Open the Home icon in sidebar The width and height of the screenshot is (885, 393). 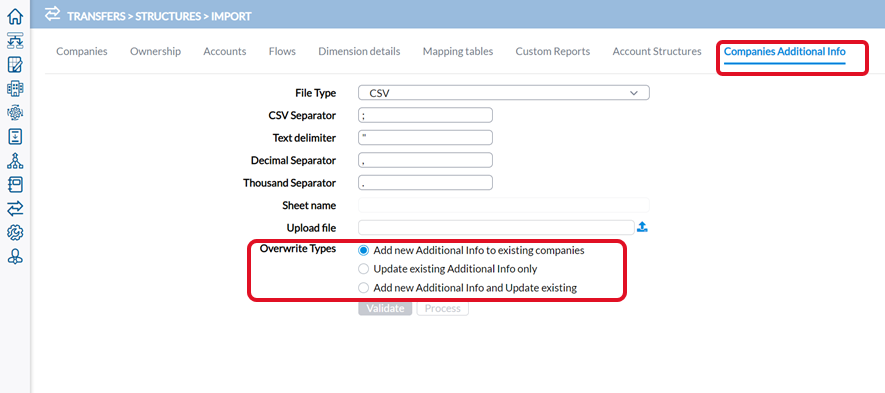click(x=15, y=16)
